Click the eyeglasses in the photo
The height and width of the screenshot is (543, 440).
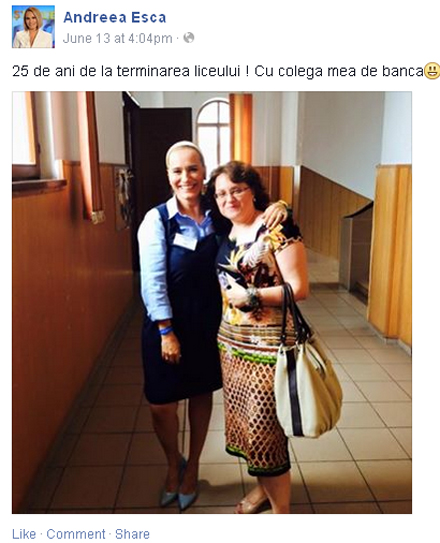(x=231, y=193)
